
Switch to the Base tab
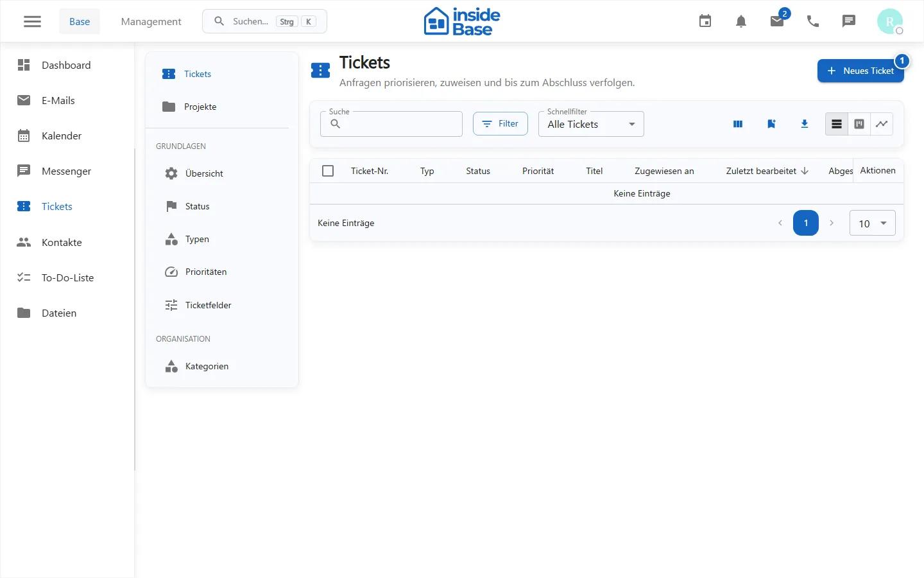coord(80,21)
